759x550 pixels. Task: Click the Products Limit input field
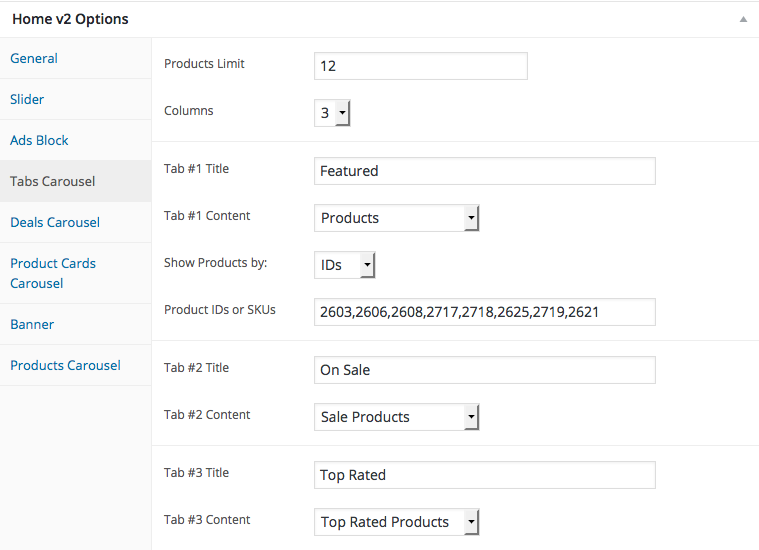[421, 66]
